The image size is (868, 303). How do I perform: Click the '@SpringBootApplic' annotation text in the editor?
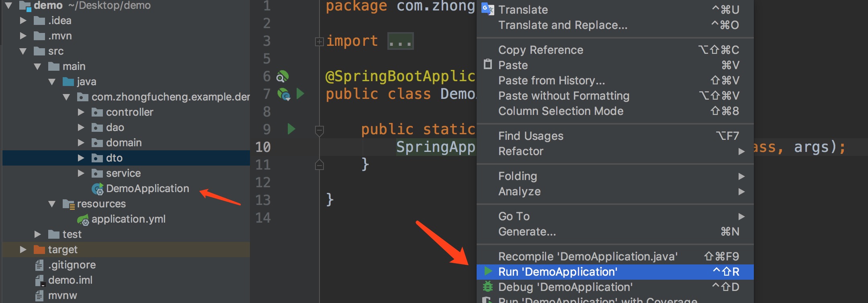pyautogui.click(x=400, y=76)
